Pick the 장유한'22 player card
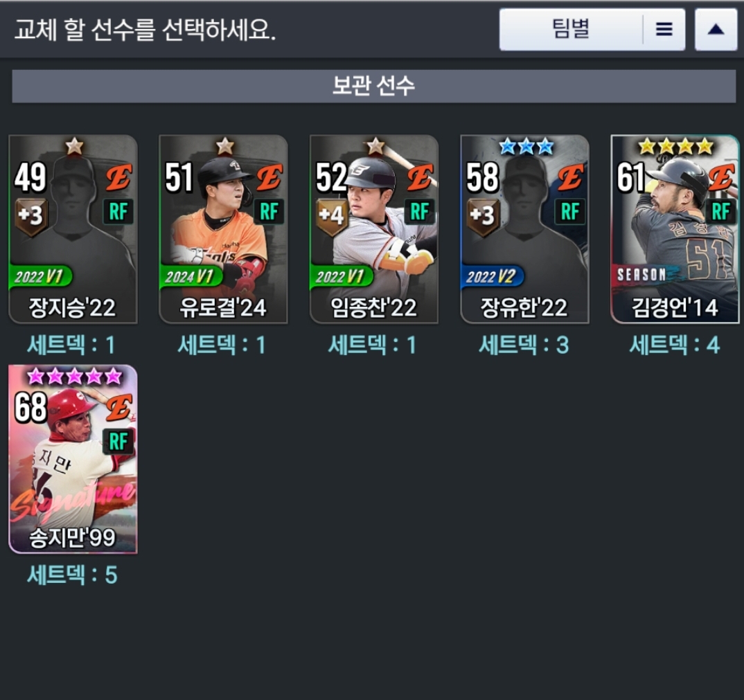 pos(525,230)
